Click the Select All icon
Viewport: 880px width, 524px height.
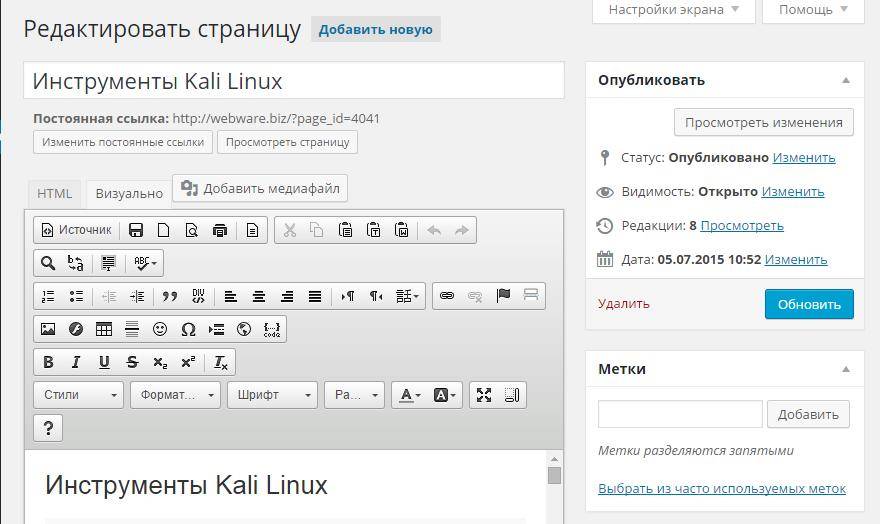[108, 263]
